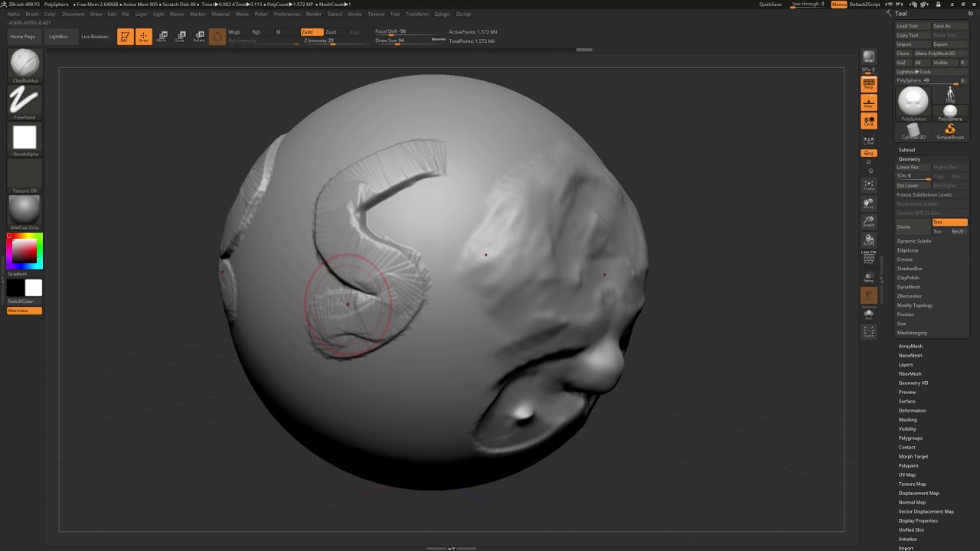Viewport: 980px width, 551px height.
Task: Open the Texture Off selector
Action: pos(24,176)
